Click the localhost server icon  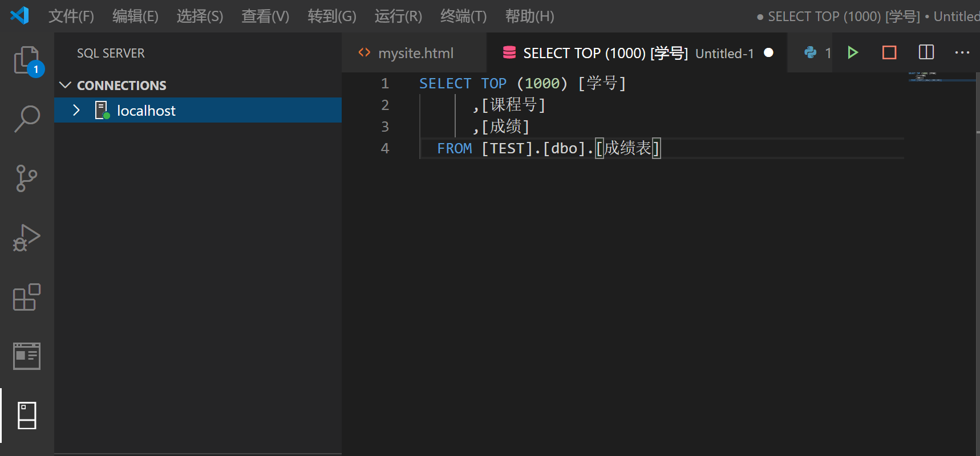[x=102, y=110]
